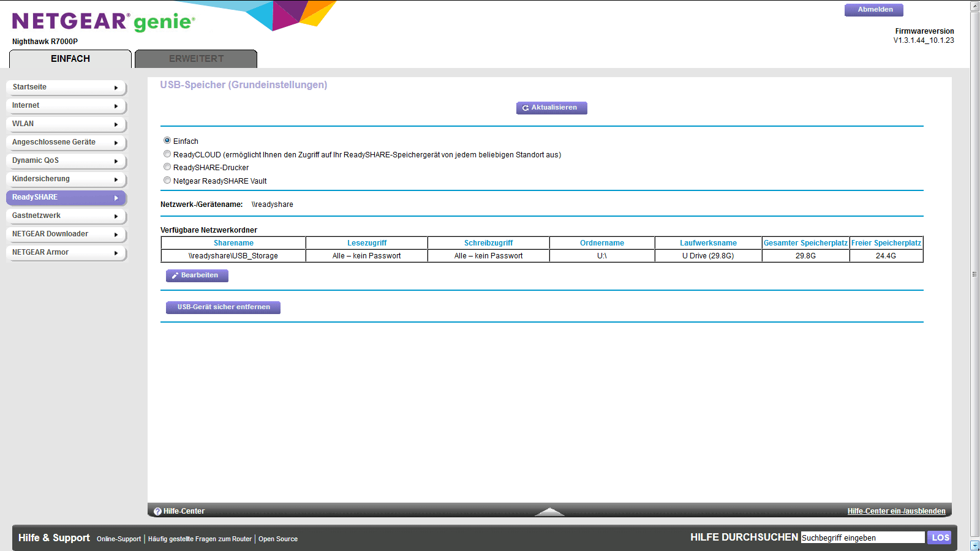Click the scrollbar down arrow

(974, 545)
